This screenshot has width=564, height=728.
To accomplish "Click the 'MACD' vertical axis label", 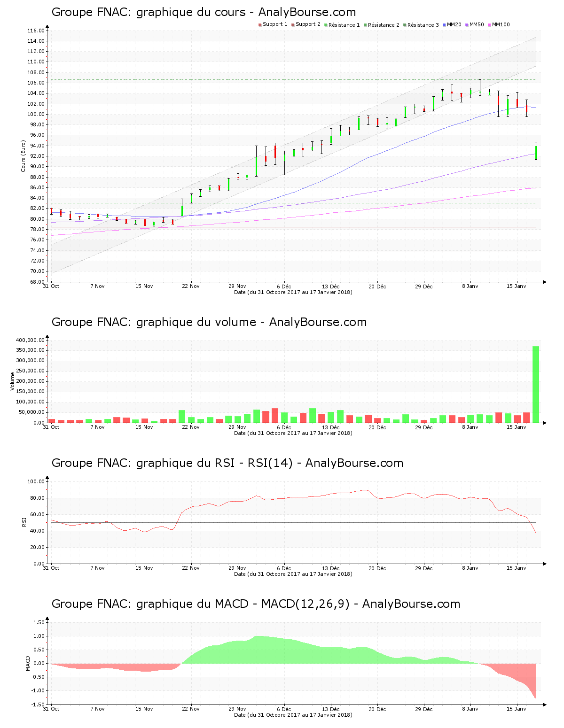I will click(x=28, y=663).
